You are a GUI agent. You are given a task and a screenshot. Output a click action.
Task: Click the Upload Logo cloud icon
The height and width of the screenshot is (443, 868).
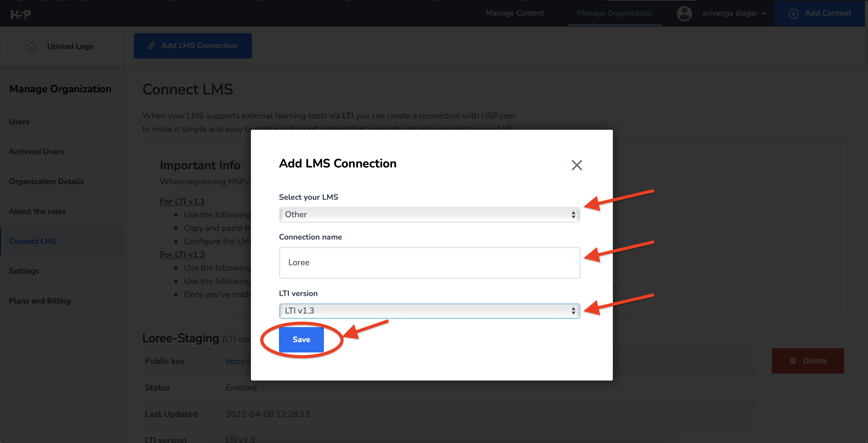(32, 46)
